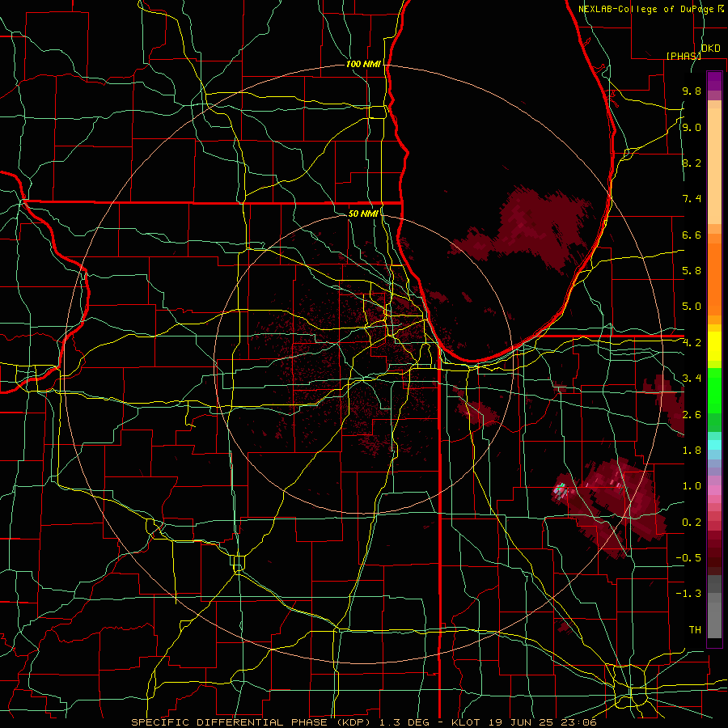Click the 1.0 scale value

692,486
